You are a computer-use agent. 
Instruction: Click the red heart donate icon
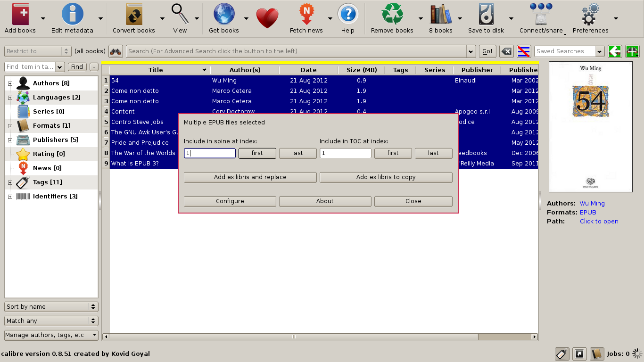[267, 18]
